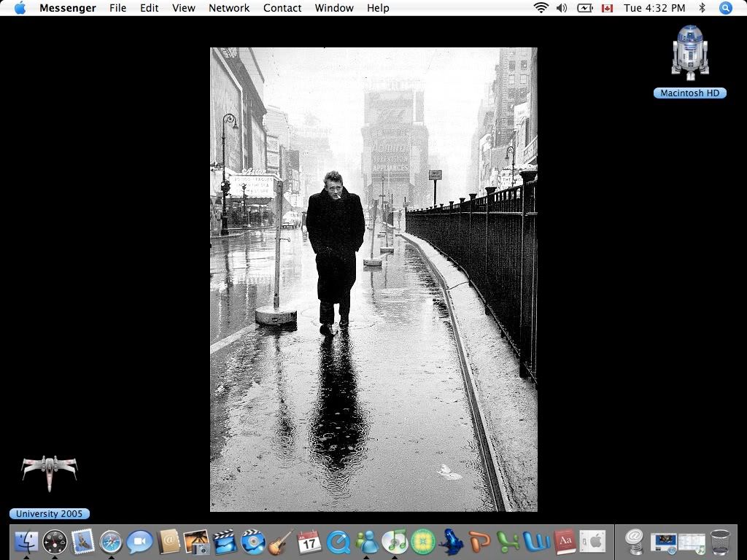This screenshot has height=560, width=747.
Task: Restore minimized iTunes window from dock
Action: point(692,542)
